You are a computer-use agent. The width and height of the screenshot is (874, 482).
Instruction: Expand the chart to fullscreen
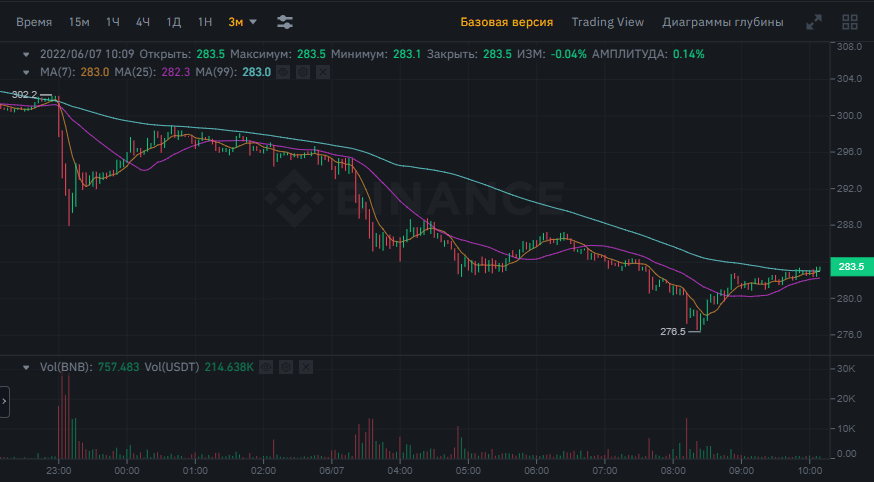coord(815,21)
